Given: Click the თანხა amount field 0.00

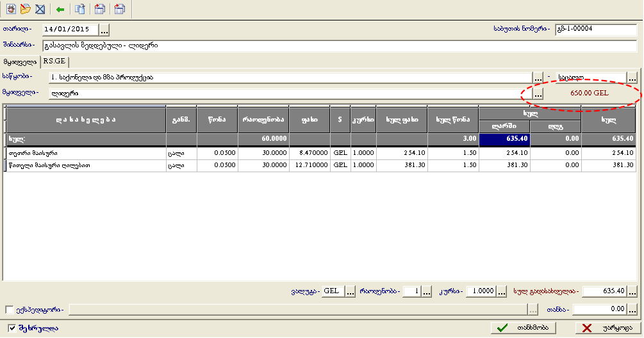Looking at the screenshot, I should [x=600, y=309].
